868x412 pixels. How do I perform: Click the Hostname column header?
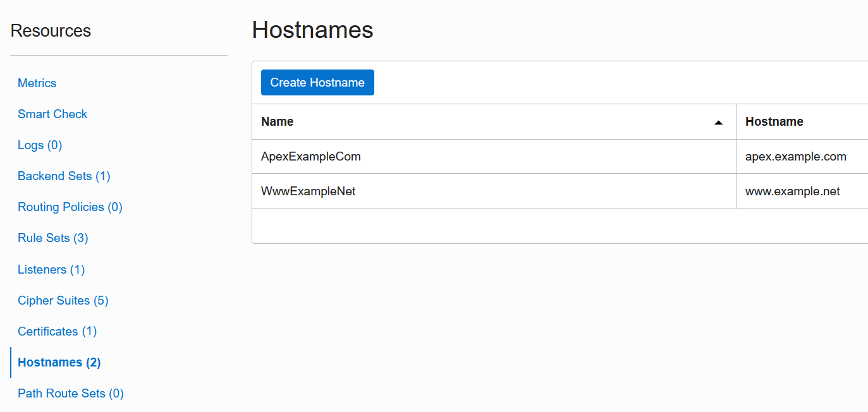[x=774, y=122]
